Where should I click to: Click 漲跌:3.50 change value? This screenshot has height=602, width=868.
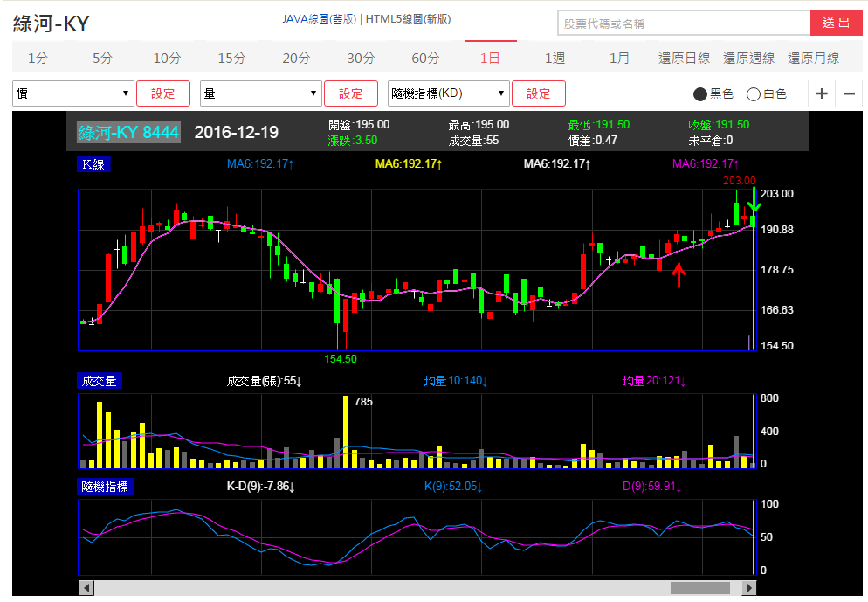click(x=353, y=141)
